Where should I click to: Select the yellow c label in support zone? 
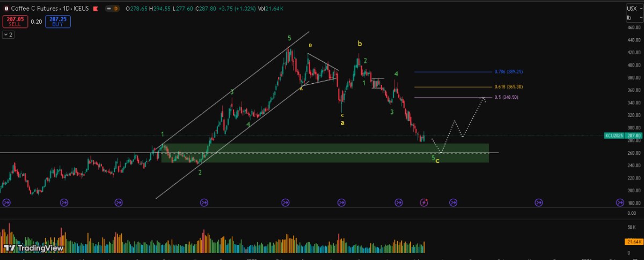coord(437,160)
